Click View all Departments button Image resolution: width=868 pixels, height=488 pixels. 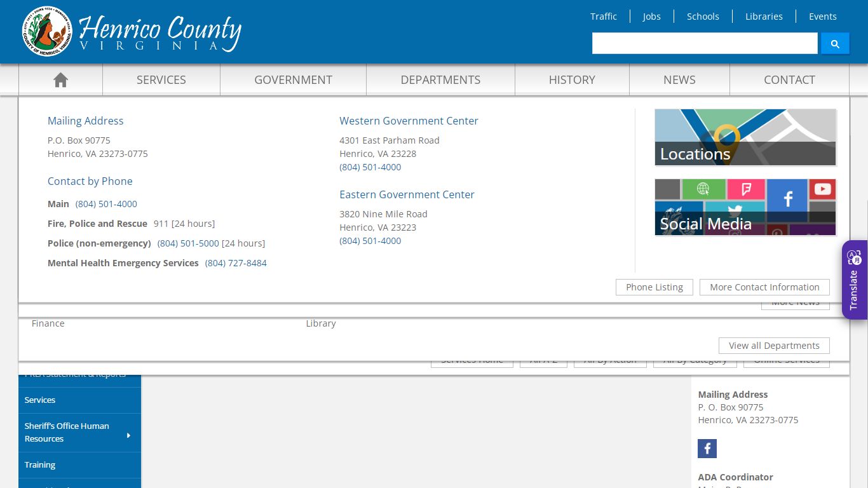pyautogui.click(x=774, y=346)
